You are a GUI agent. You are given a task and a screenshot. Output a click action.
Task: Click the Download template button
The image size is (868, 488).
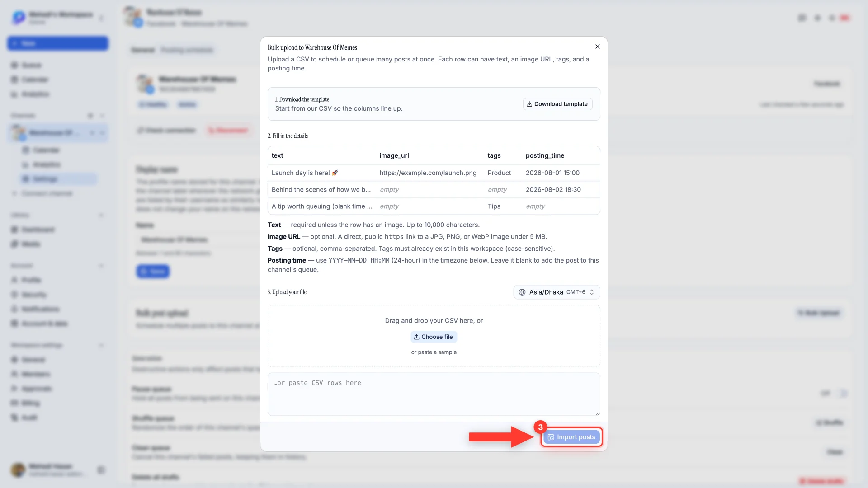pyautogui.click(x=558, y=104)
